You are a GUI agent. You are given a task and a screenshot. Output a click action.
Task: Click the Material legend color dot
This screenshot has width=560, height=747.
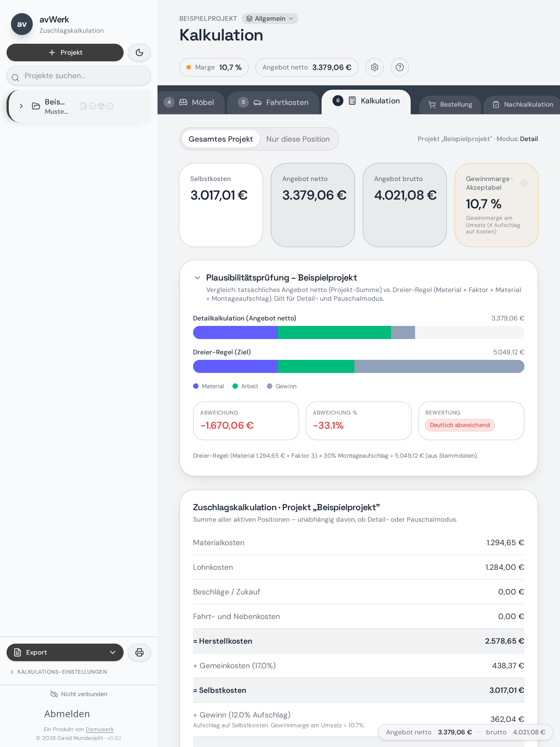(196, 386)
